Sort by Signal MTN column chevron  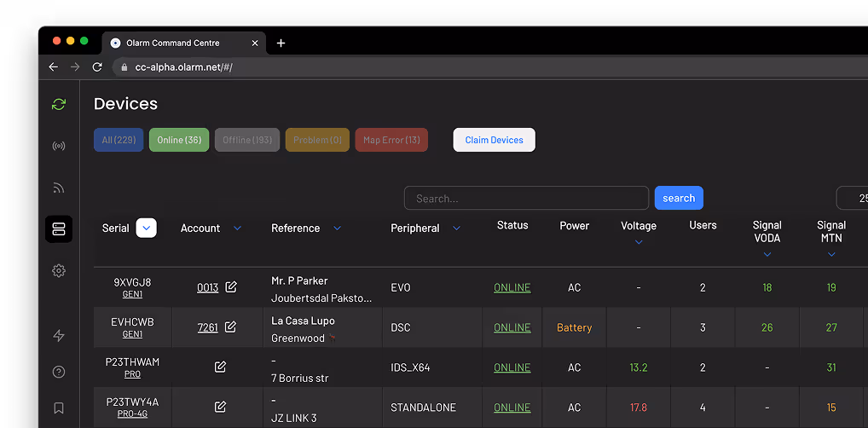pos(831,255)
